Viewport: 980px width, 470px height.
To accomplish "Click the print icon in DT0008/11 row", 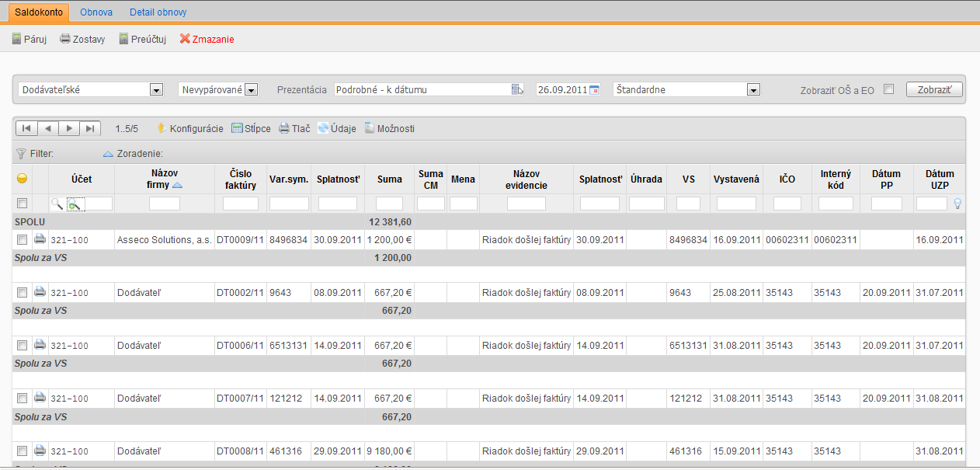I will point(40,451).
